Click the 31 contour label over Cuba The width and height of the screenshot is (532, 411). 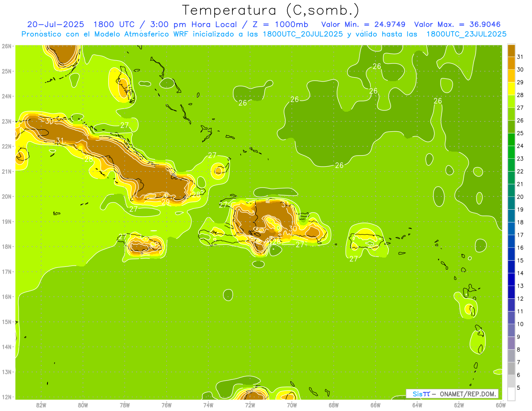(60, 141)
